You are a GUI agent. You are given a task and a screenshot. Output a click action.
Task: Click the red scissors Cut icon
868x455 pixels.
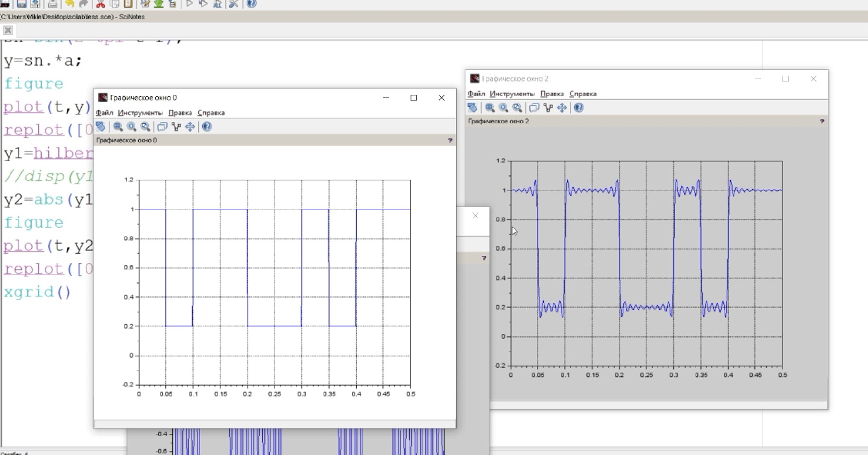(100, 4)
